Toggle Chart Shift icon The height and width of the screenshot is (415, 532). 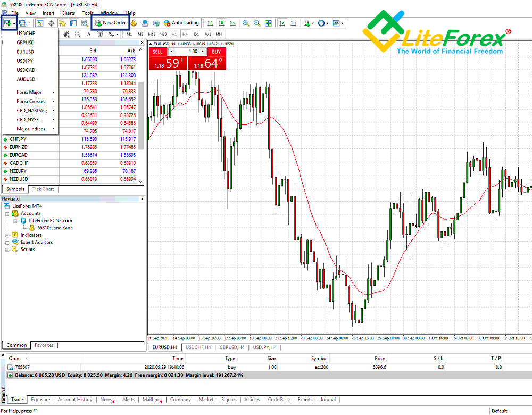click(x=294, y=23)
